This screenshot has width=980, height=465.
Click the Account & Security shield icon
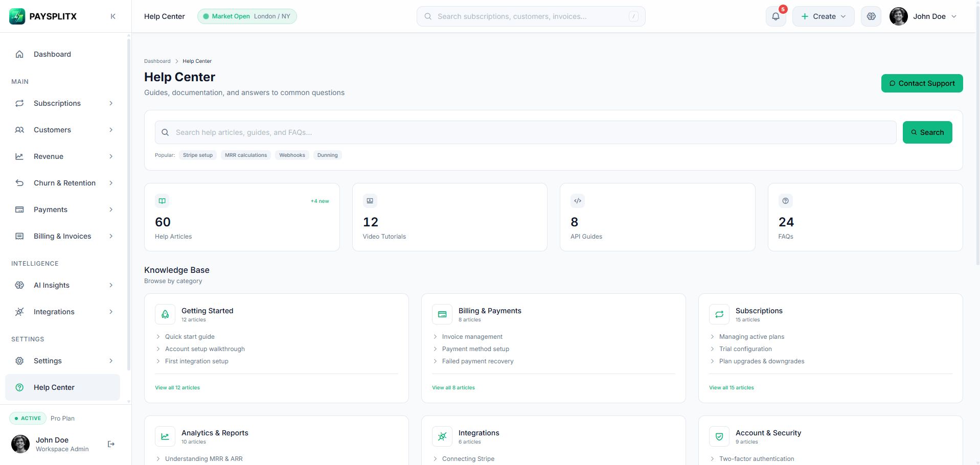pyautogui.click(x=719, y=436)
